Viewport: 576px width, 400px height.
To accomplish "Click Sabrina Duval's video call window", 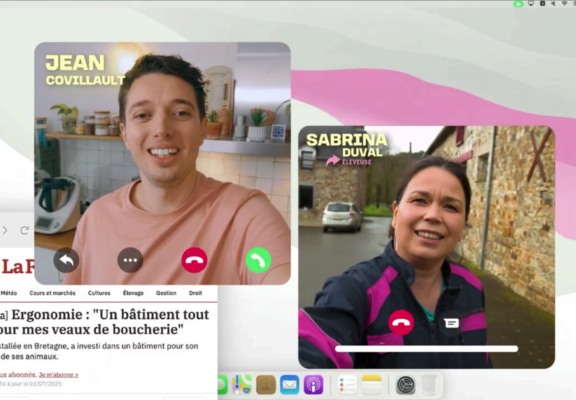I will (x=426, y=247).
